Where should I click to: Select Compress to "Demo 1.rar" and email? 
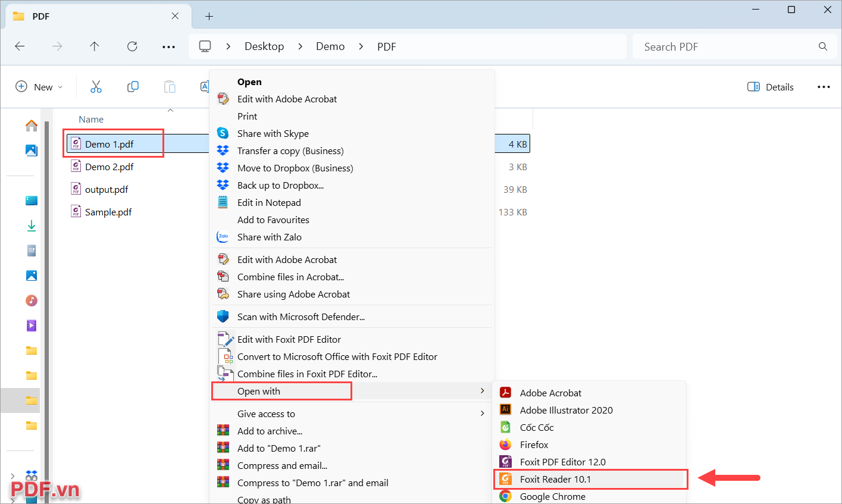point(352,483)
